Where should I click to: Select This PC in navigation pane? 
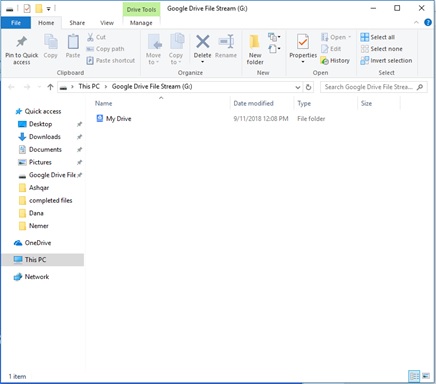tap(43, 260)
